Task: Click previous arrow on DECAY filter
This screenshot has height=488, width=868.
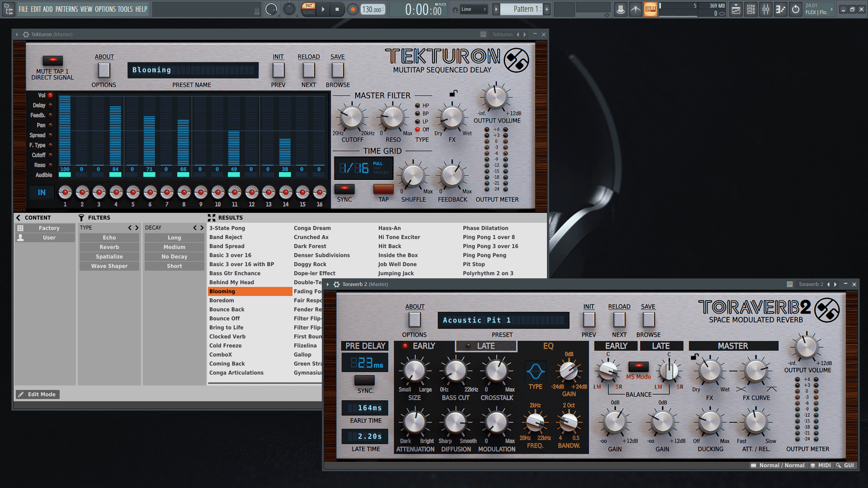Action: 195,228
